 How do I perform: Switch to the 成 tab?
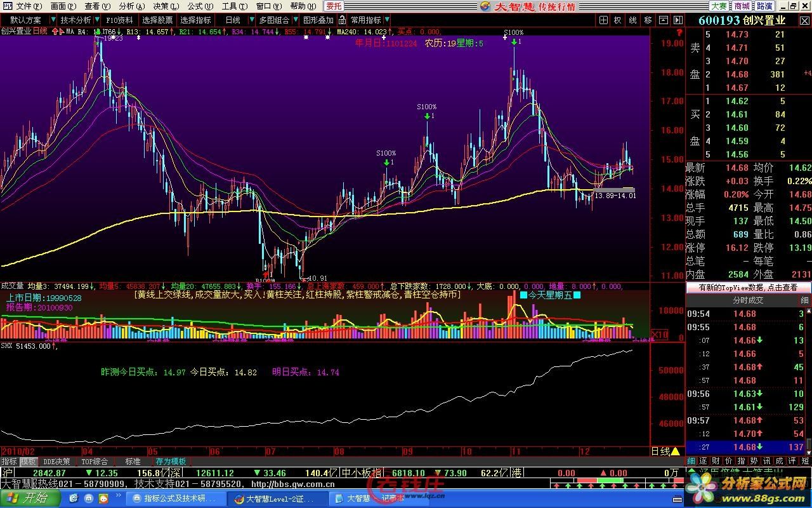coord(779,460)
